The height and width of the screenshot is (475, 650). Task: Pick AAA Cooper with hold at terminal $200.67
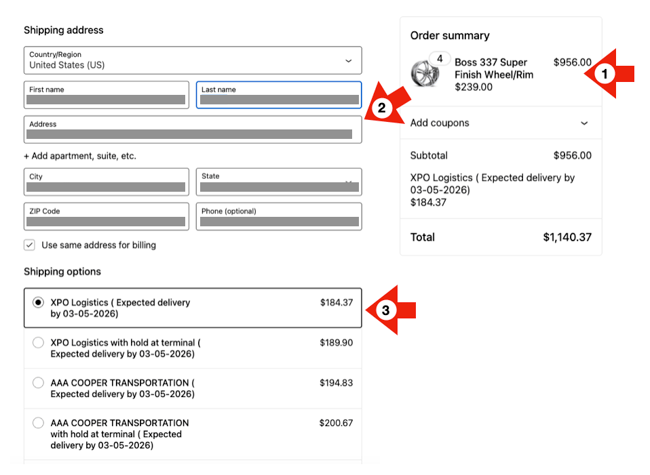pyautogui.click(x=39, y=423)
